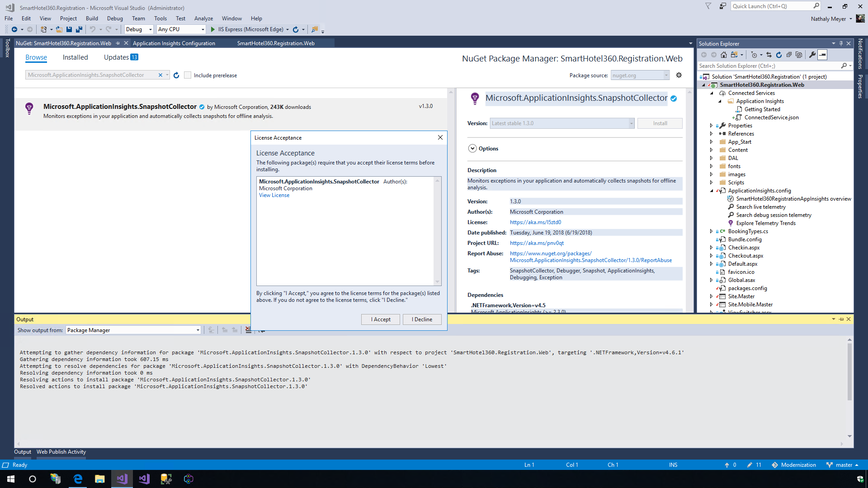This screenshot has width=868, height=488.
Task: Click Save All icon in main toolbar
Action: (x=79, y=29)
